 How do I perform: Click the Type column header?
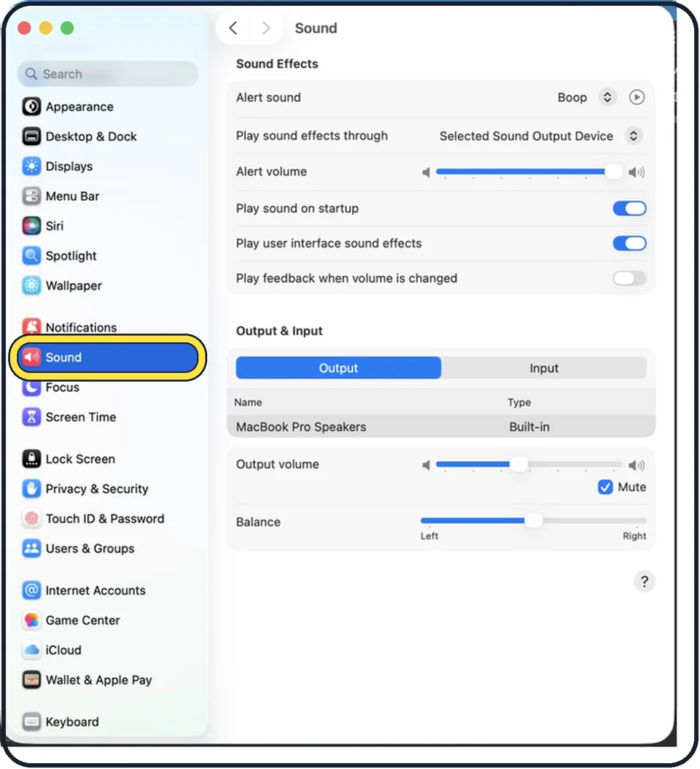point(519,402)
